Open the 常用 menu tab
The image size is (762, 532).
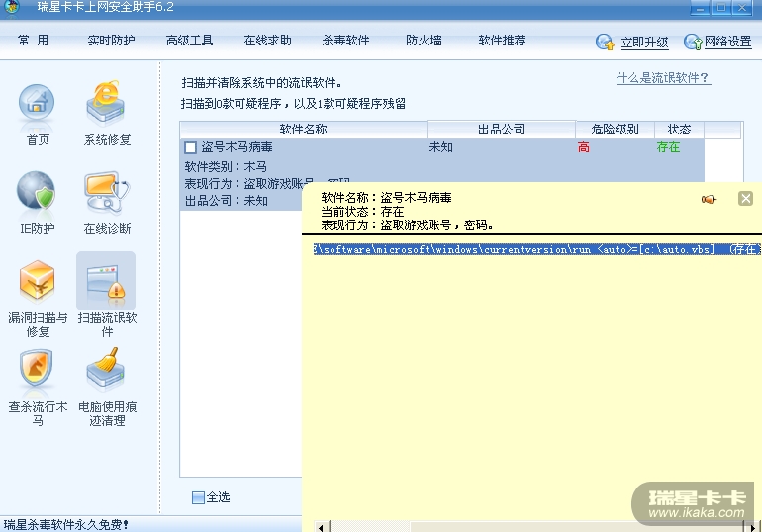tap(33, 40)
